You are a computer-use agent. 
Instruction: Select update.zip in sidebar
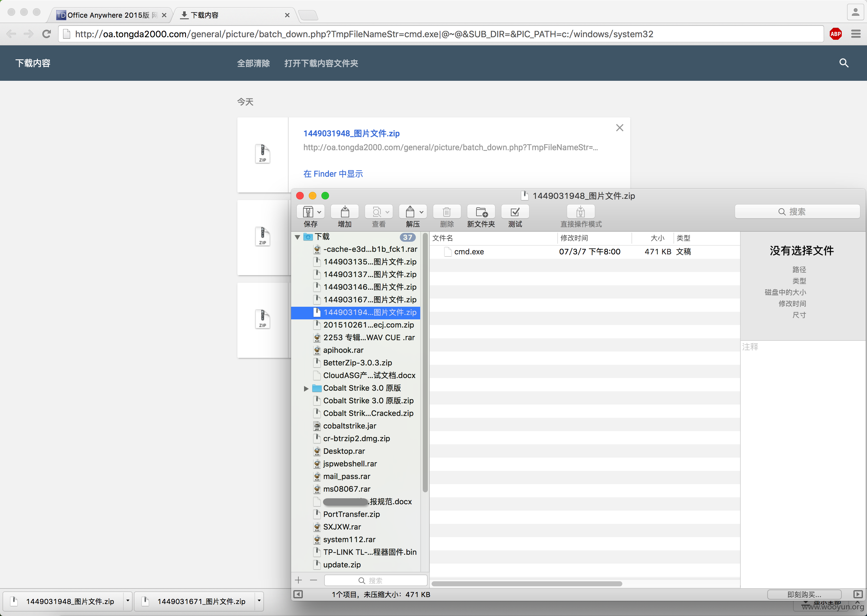coord(356,565)
